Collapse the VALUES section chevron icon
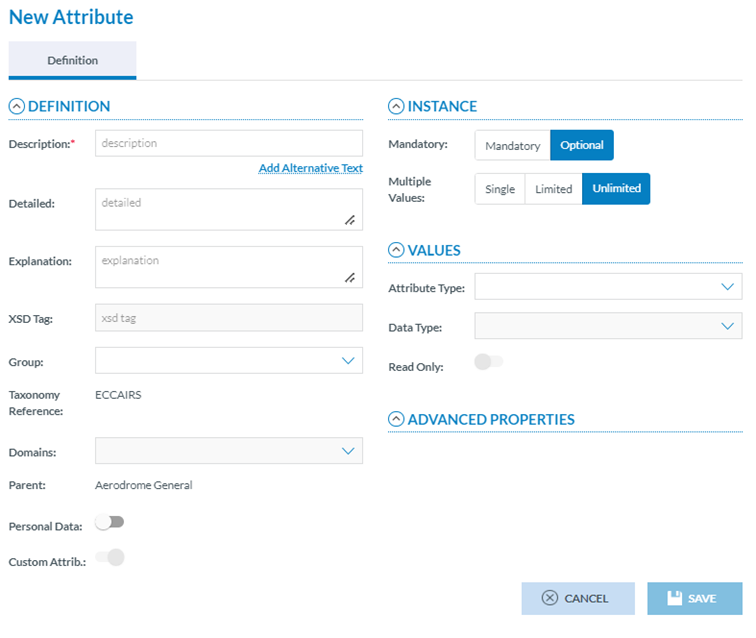This screenshot has height=638, width=756. pos(396,251)
